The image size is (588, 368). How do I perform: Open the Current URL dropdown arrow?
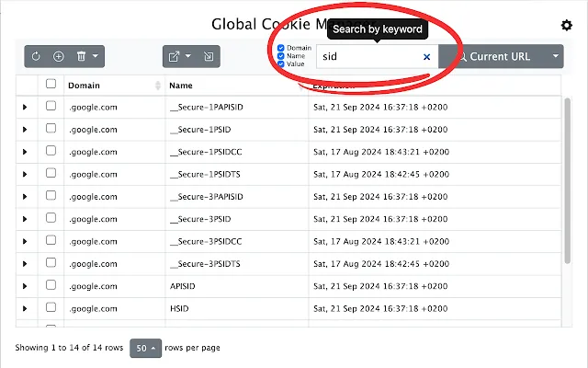click(556, 56)
